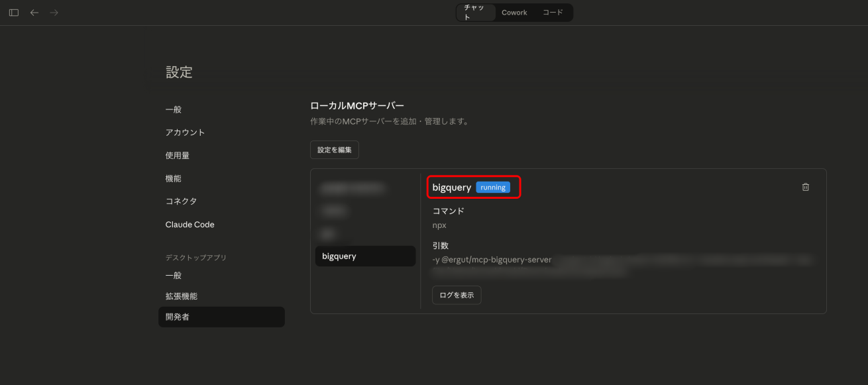
Task: Click the 設定を編集 button
Action: [x=335, y=150]
